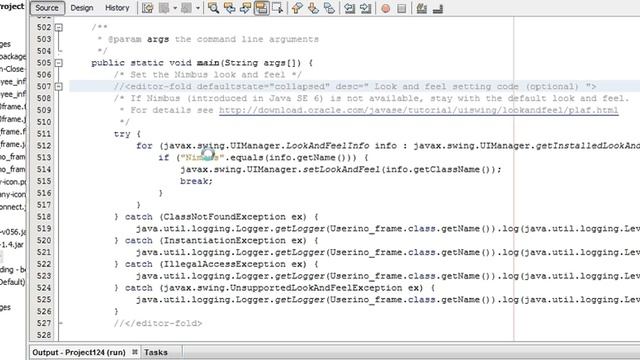Click the 'for (javax.swing.UIManager.LookAndFeelInfo' line
This screenshot has height=360, width=640.
pos(388,146)
